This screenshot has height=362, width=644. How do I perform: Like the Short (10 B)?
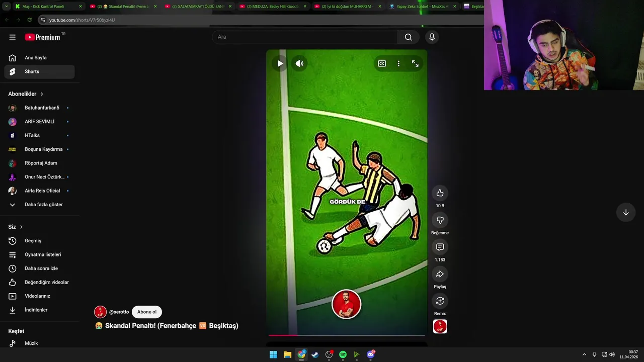click(440, 193)
